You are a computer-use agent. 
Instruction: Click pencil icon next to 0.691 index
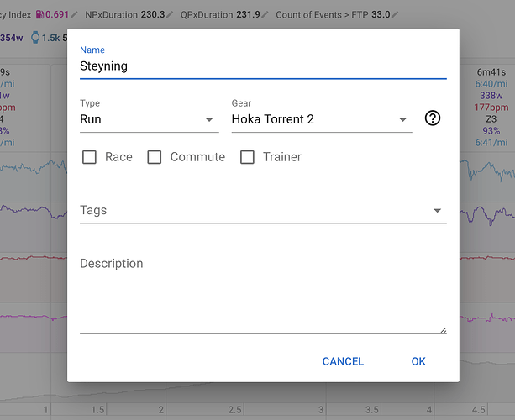tap(74, 14)
